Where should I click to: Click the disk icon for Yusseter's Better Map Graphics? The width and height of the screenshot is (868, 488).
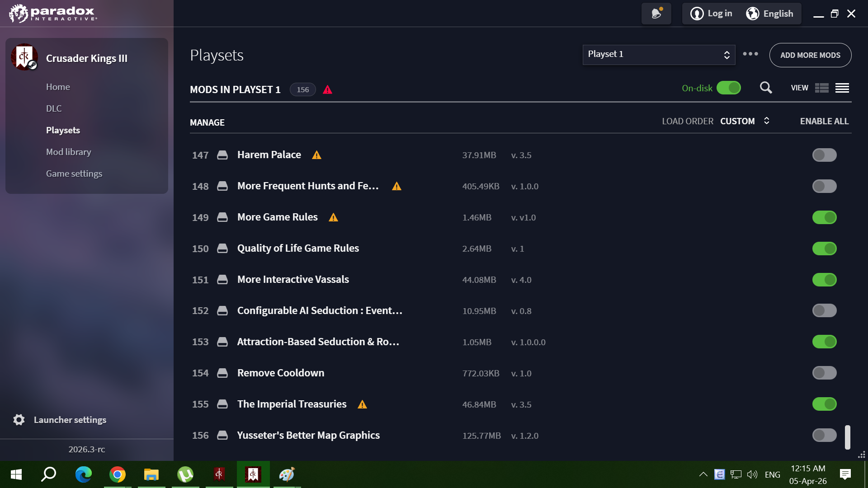[x=222, y=436]
